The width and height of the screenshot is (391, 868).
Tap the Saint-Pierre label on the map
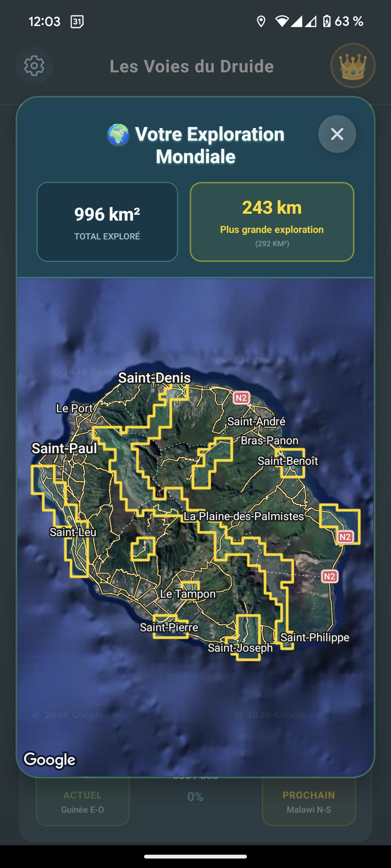point(169,627)
